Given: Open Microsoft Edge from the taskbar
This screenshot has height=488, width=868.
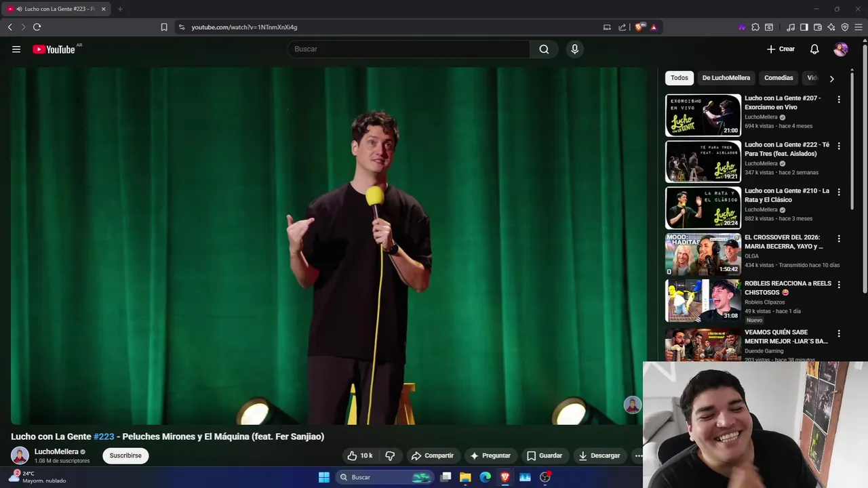Looking at the screenshot, I should pyautogui.click(x=486, y=477).
